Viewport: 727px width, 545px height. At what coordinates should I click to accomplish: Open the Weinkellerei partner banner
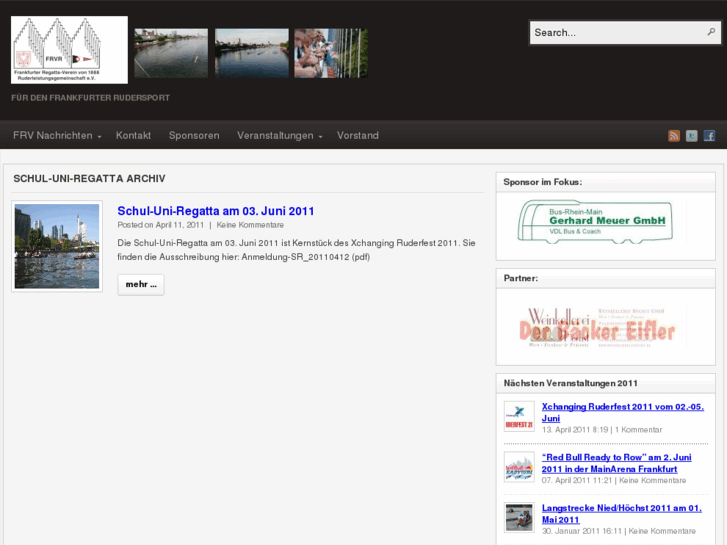point(598,327)
